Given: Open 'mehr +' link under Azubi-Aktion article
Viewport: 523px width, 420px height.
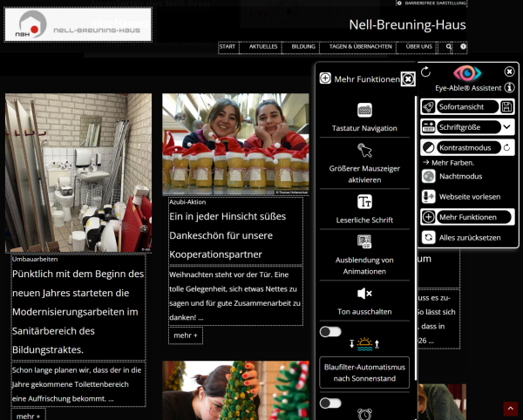Looking at the screenshot, I should click(186, 335).
